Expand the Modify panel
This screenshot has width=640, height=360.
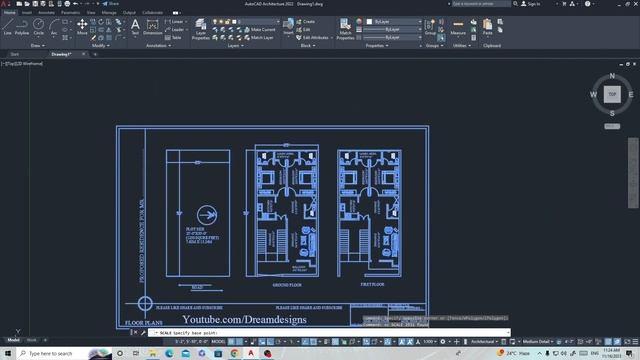tap(100, 46)
